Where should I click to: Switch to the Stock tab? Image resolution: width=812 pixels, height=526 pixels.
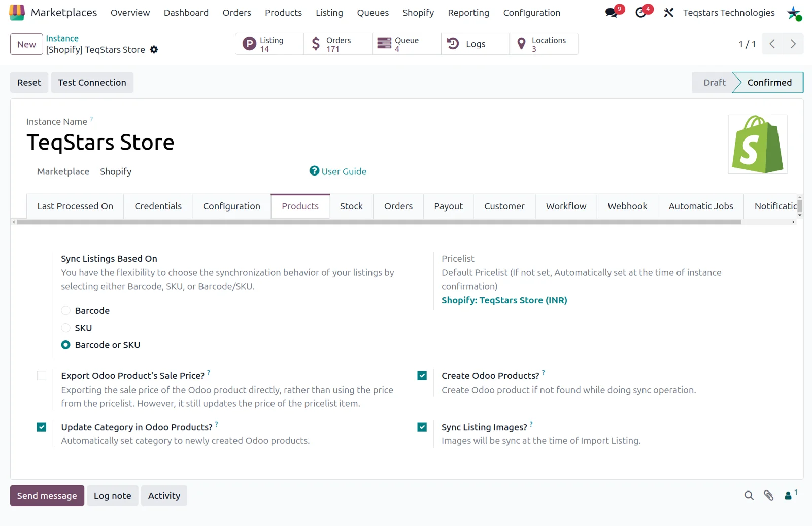(x=351, y=206)
